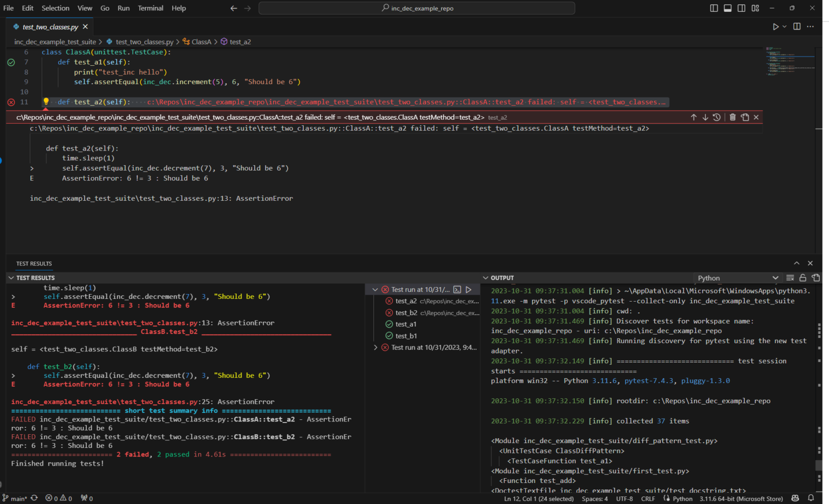Image resolution: width=829 pixels, height=504 pixels.
Task: Toggle the primary side bar
Action: (714, 8)
